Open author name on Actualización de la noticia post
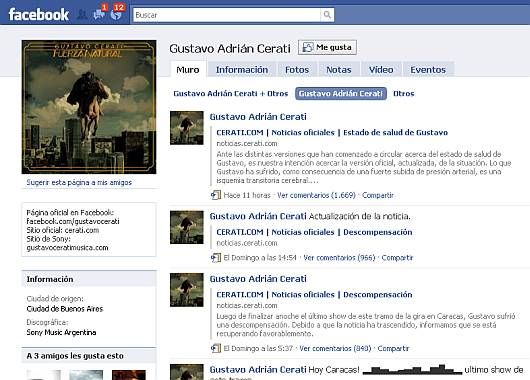 tap(258, 216)
